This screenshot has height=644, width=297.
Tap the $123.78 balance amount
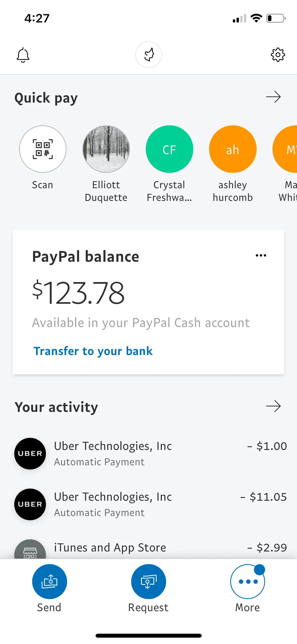(x=78, y=293)
